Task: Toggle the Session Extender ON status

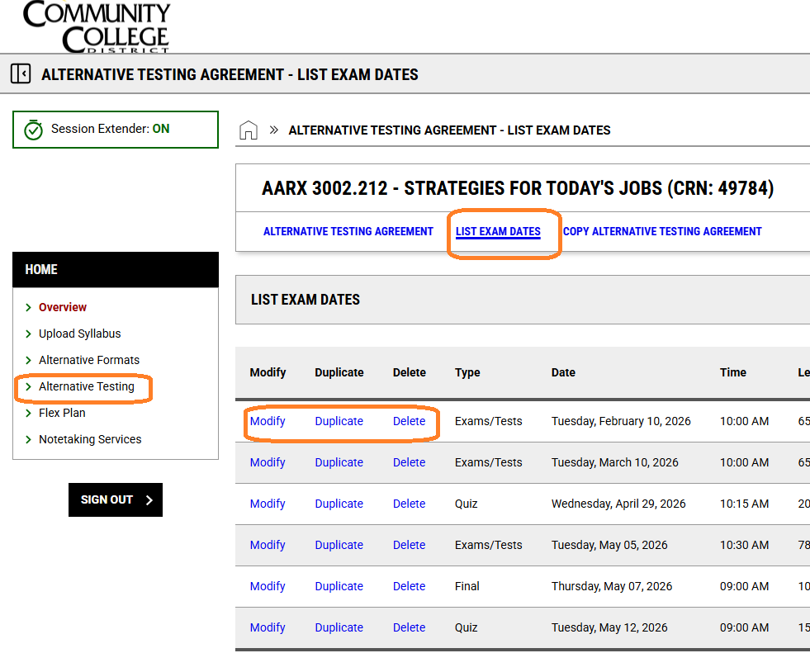Action: 161,129
